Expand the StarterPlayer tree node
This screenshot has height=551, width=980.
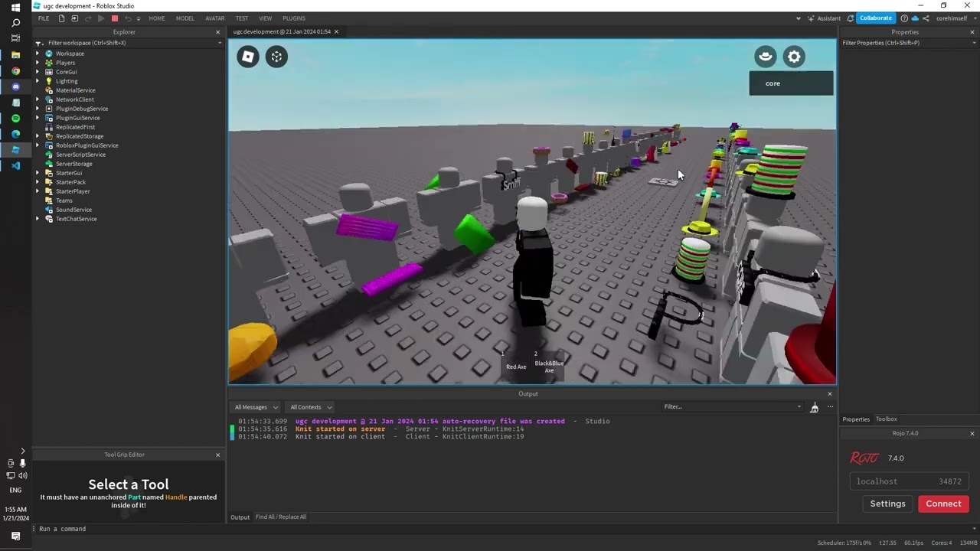[x=38, y=191]
